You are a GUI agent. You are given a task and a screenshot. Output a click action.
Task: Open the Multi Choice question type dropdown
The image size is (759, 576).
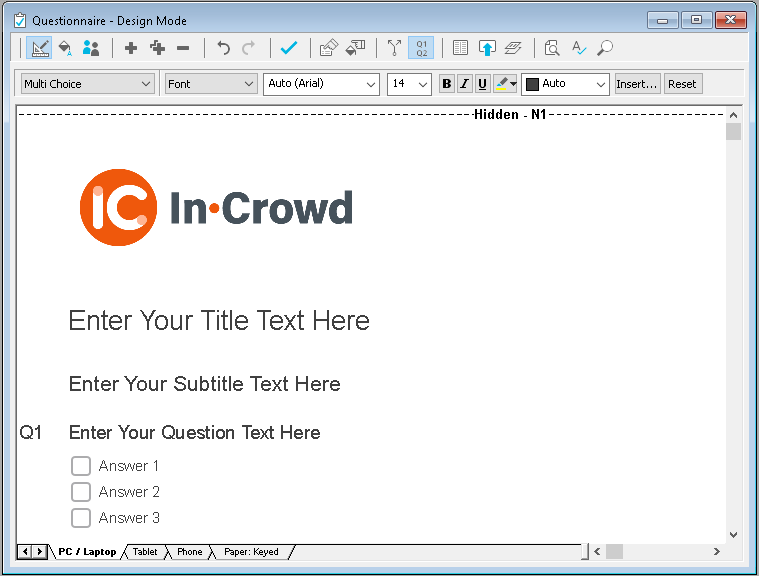coord(87,84)
